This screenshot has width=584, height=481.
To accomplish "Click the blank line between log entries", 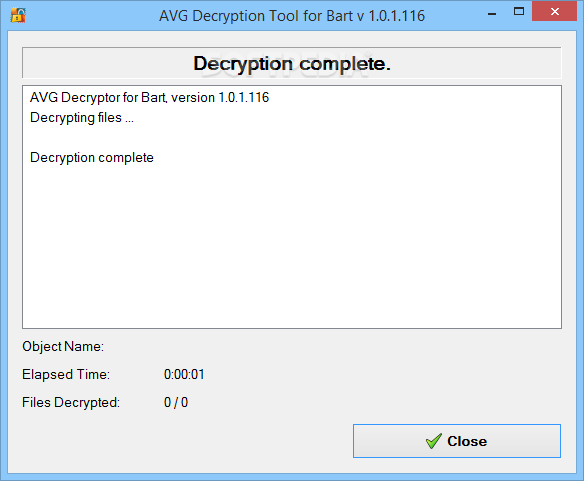I will click(292, 137).
